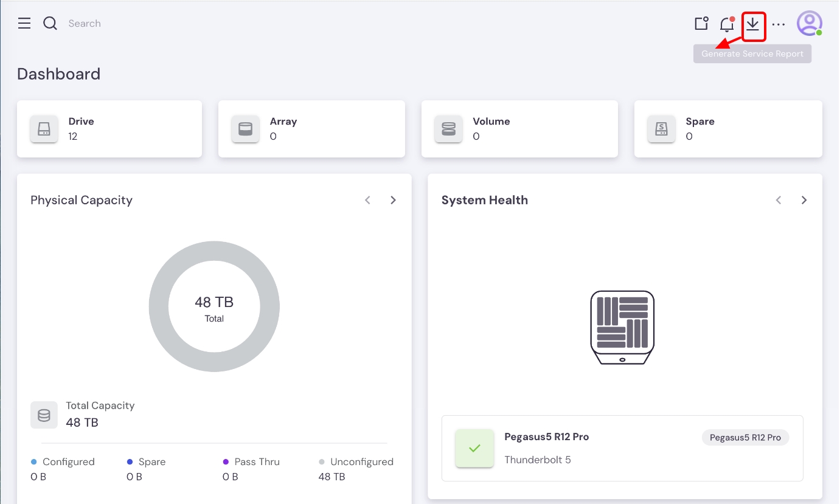Focus the Search input field
This screenshot has height=504, width=840.
click(85, 24)
